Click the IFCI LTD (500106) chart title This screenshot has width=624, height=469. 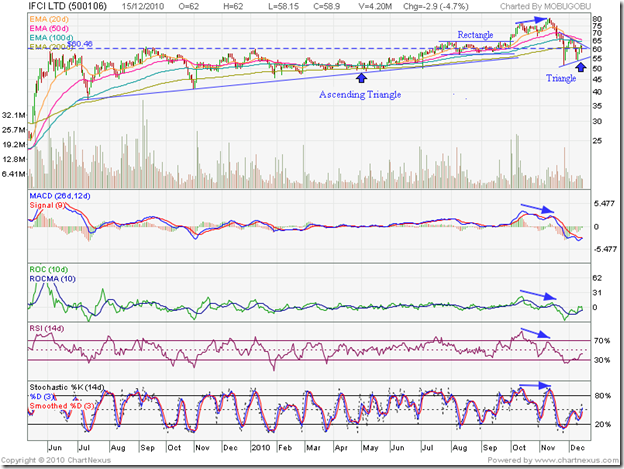point(68,6)
